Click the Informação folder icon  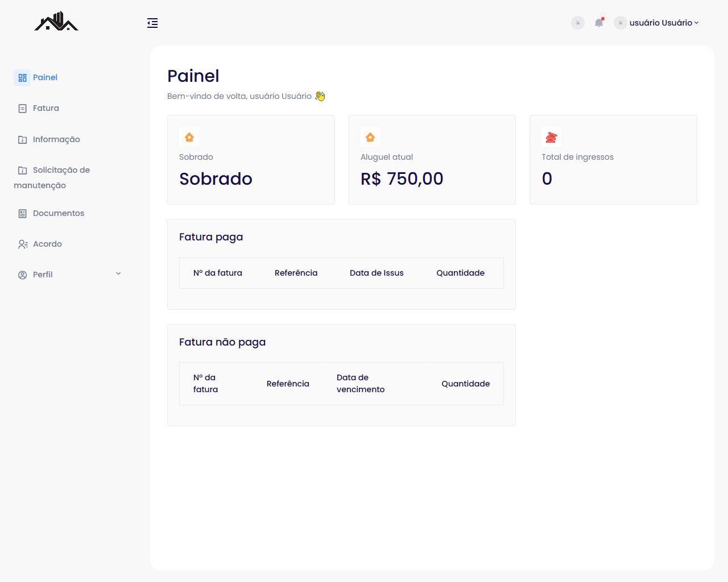[x=23, y=140]
